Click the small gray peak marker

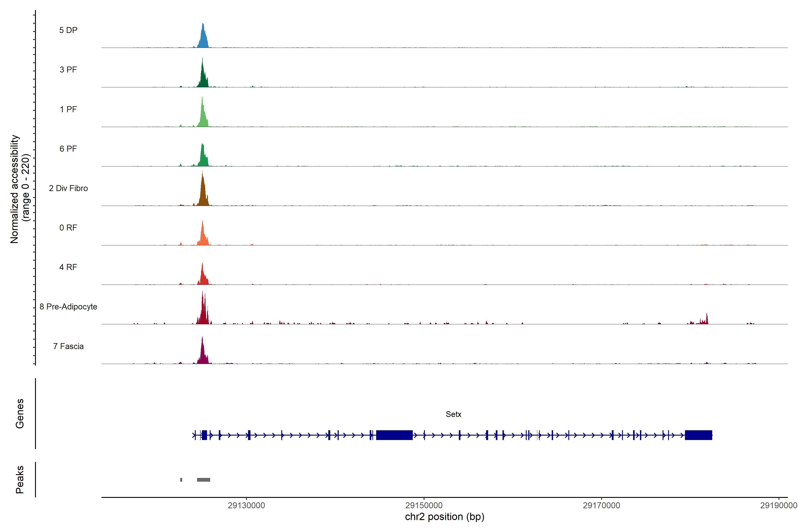point(181,480)
